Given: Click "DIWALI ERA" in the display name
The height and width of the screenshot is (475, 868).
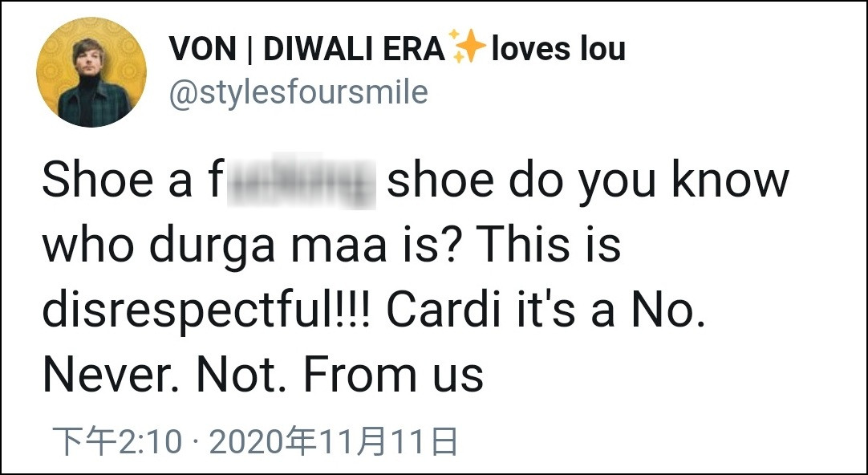Looking at the screenshot, I should click(x=354, y=51).
